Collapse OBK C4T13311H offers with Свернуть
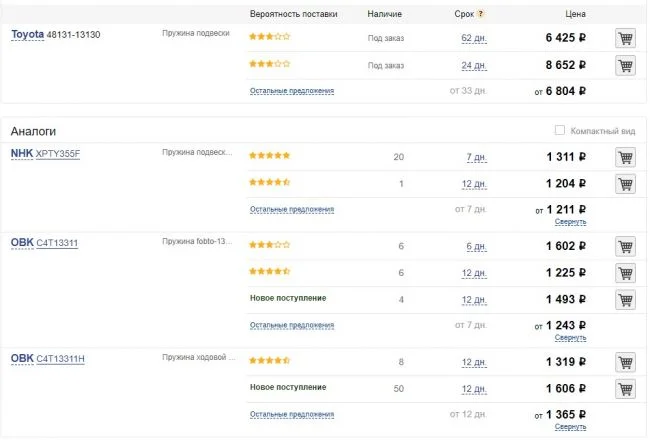Screen dimensions: 650x440 pos(571,427)
